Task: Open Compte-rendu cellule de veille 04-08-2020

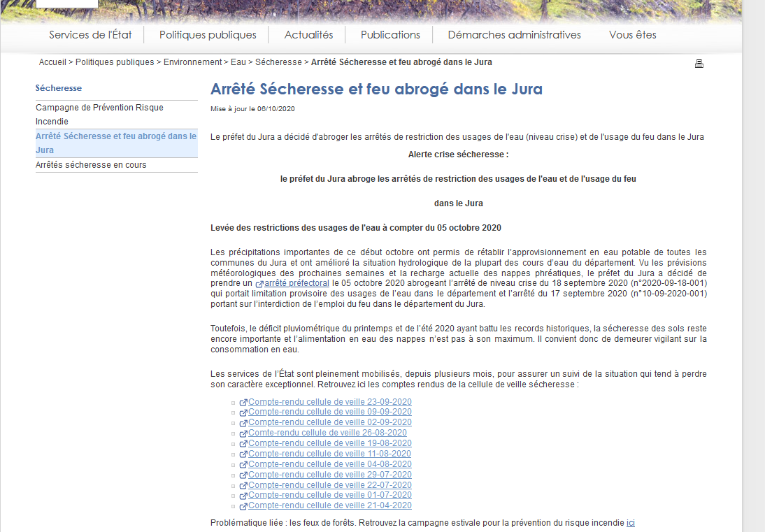Action: point(330,464)
